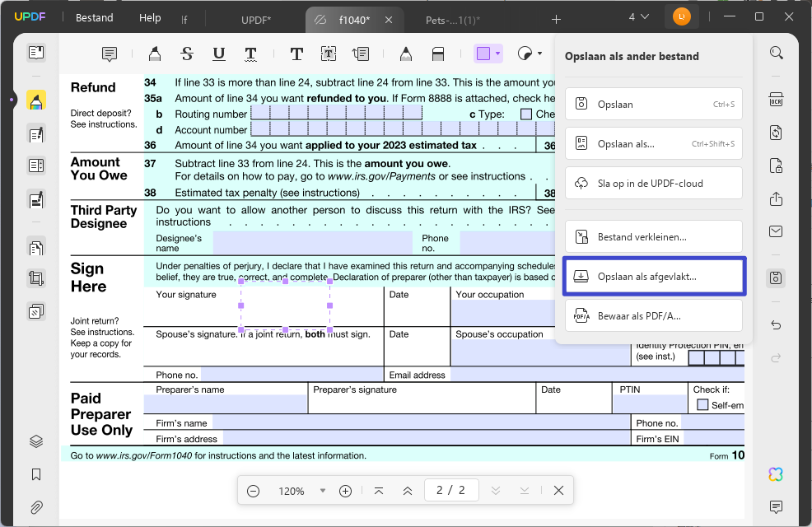Select the Sticky Note comment tool
Image resolution: width=812 pixels, height=527 pixels.
(110, 54)
